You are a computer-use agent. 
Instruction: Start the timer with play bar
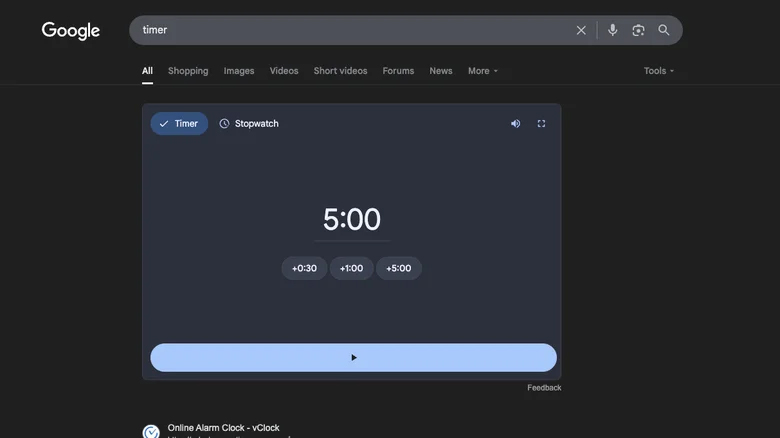pyautogui.click(x=353, y=358)
